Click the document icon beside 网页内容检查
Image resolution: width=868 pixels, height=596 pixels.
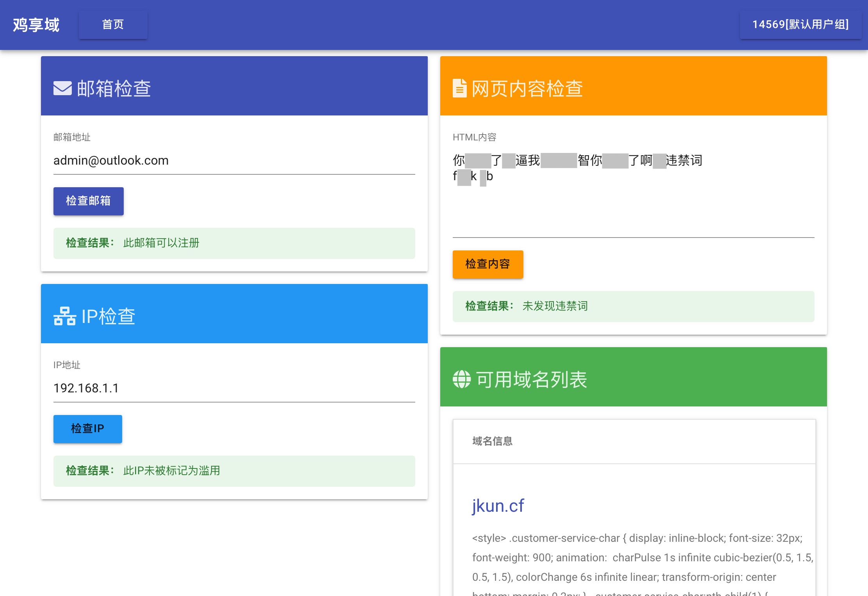coord(459,88)
